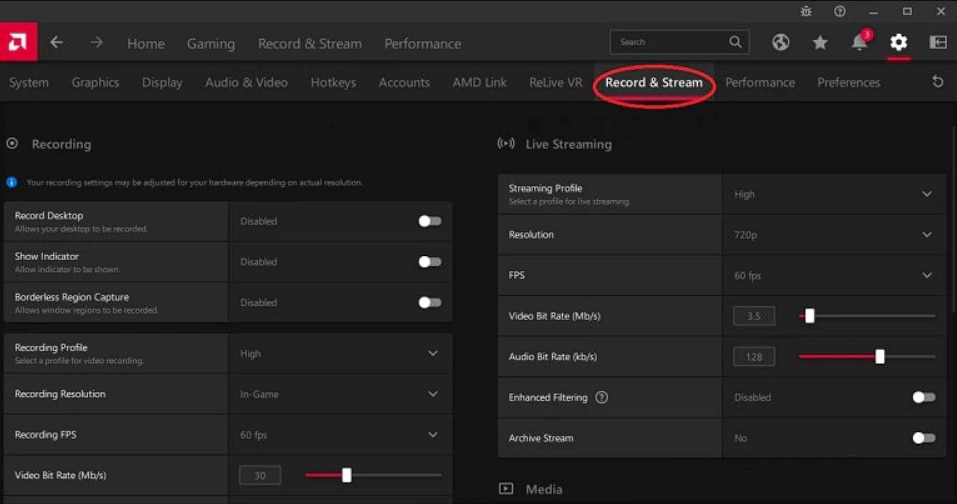Switch to Preferences tab
Viewport: 957px width, 504px height.
point(848,82)
